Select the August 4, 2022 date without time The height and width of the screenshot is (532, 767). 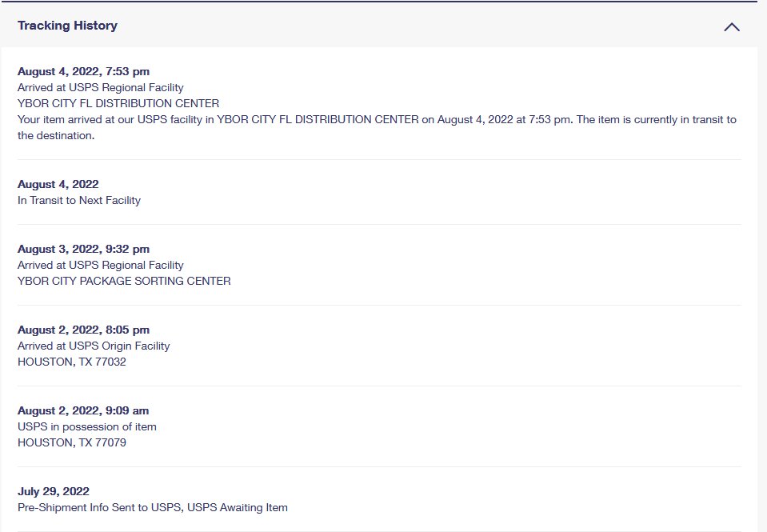pos(58,184)
